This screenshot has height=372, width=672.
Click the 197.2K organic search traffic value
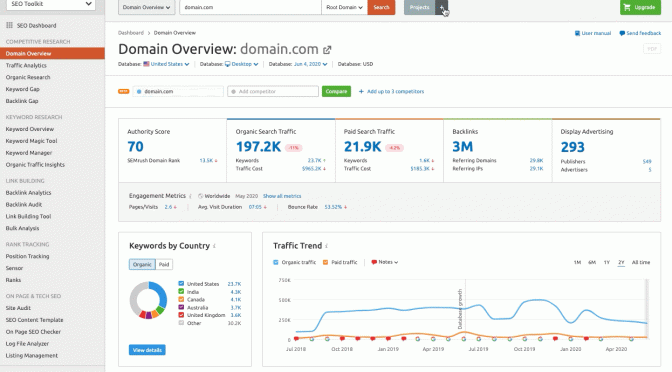(258, 147)
